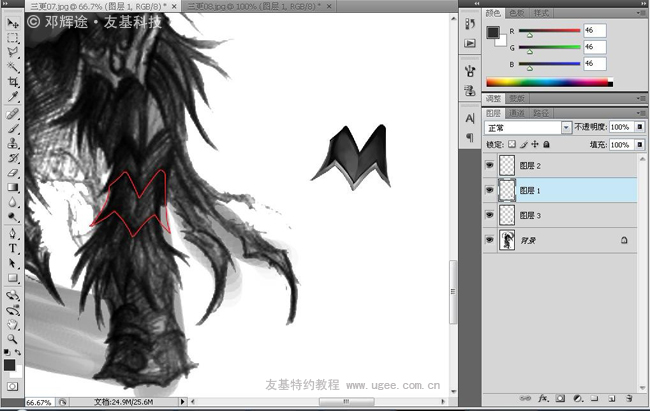Hide the 背景 layer
This screenshot has width=650, height=411.
click(x=490, y=240)
